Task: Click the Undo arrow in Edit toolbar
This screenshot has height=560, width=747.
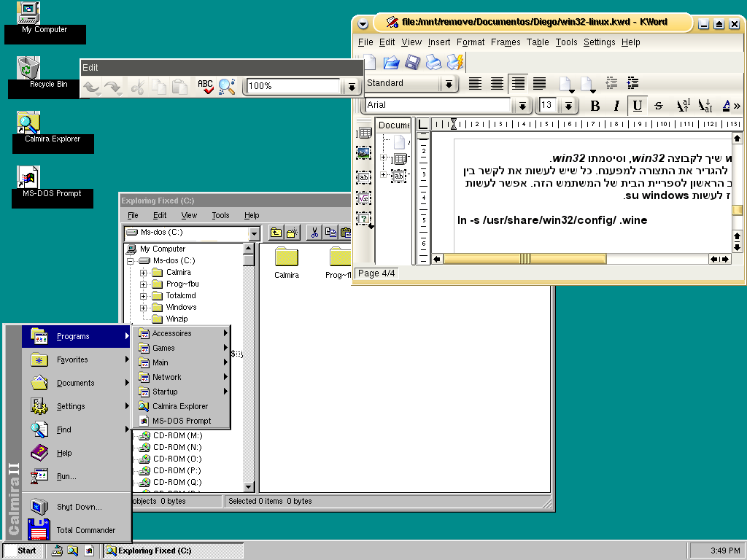Action: [91, 87]
